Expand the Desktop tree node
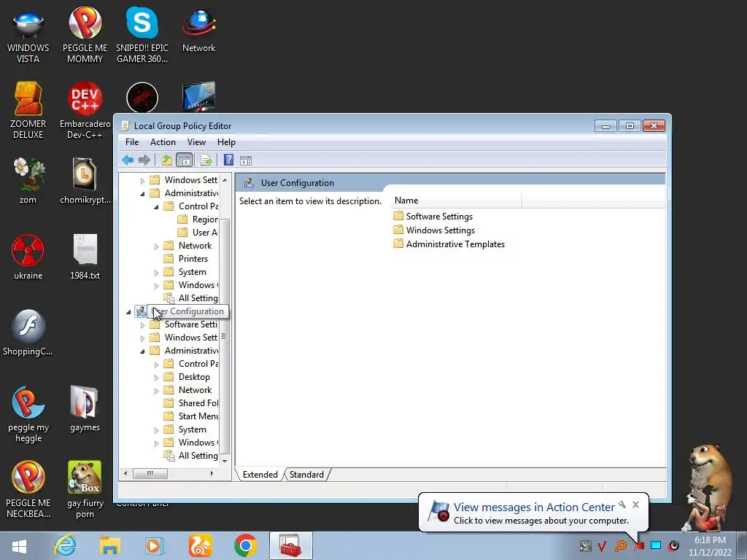Image resolution: width=747 pixels, height=560 pixels. coord(156,378)
